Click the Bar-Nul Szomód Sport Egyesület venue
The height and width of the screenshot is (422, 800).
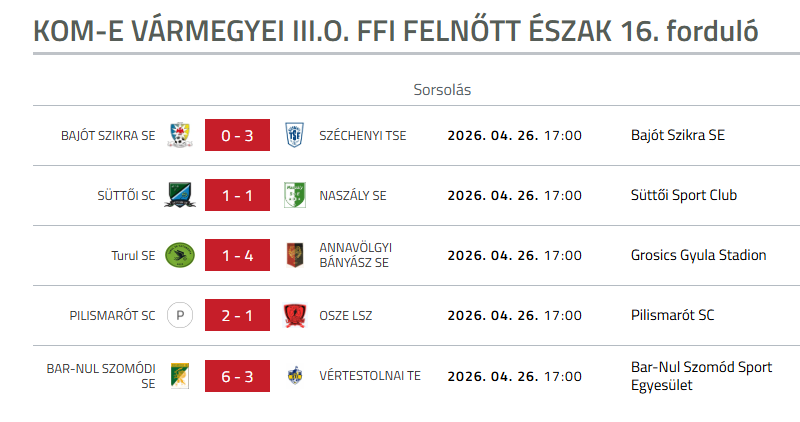(701, 375)
